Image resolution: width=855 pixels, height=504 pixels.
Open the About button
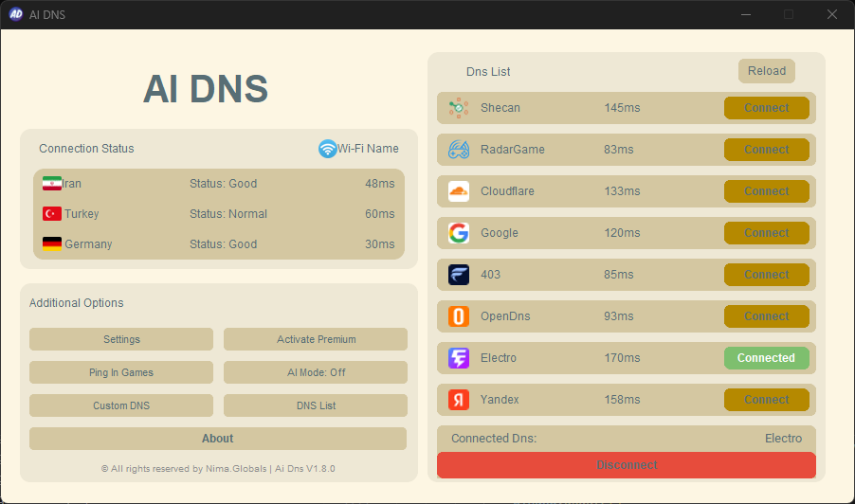tap(218, 439)
